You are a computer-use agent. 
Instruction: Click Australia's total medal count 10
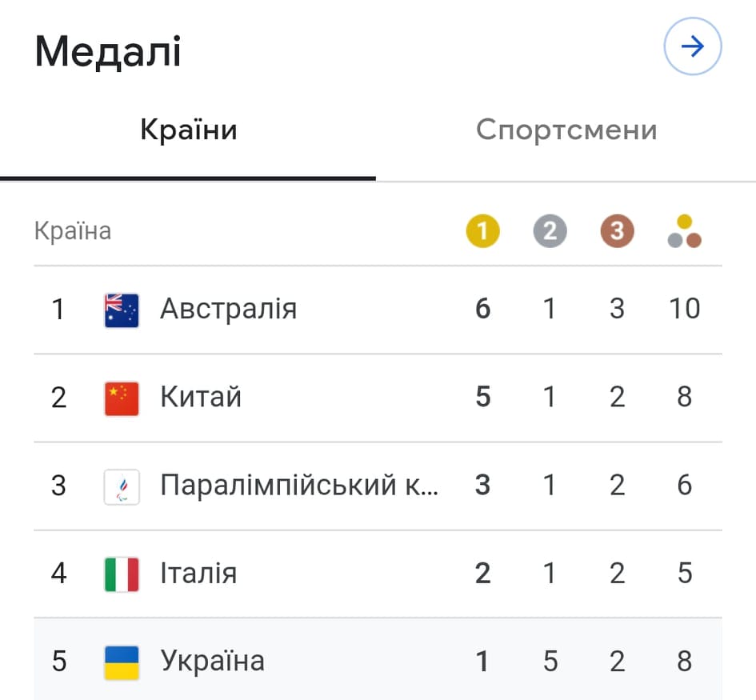684,309
